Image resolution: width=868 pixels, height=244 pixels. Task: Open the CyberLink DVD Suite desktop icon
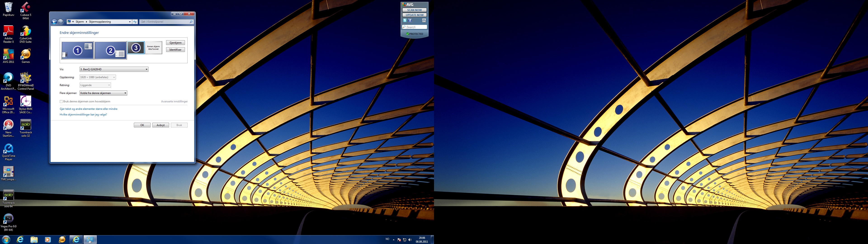pyautogui.click(x=26, y=34)
